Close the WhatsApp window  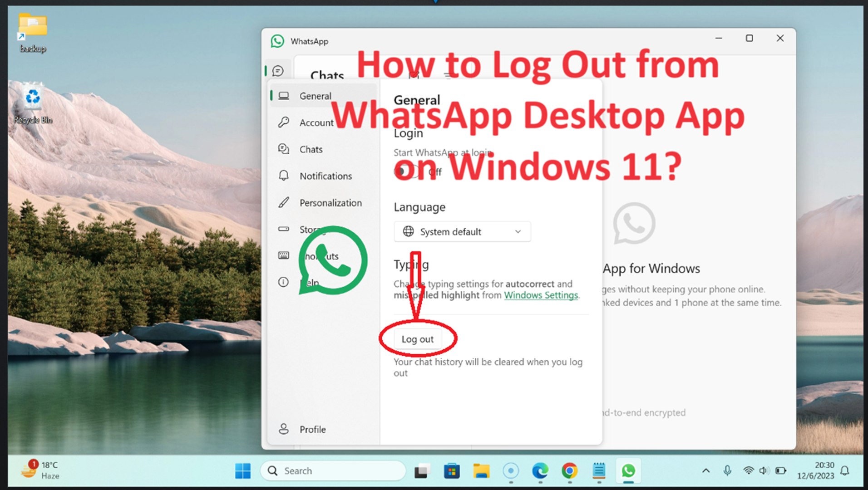pyautogui.click(x=780, y=38)
